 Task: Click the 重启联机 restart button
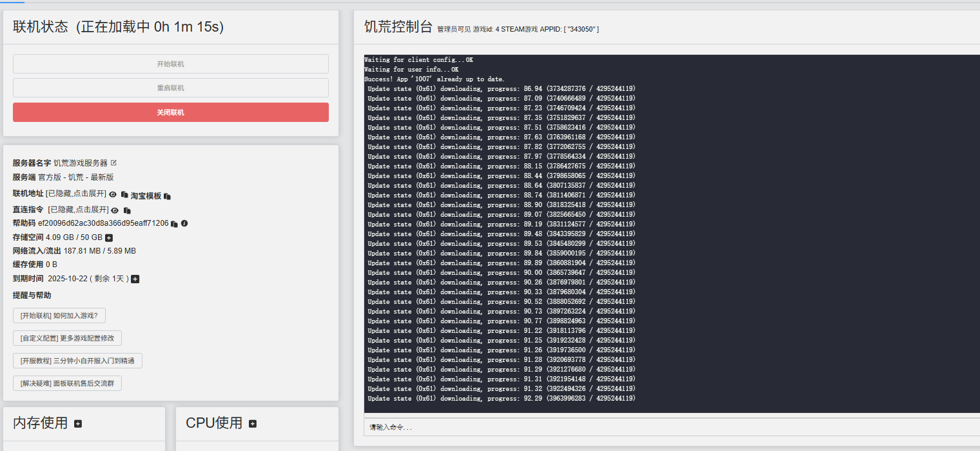point(170,88)
